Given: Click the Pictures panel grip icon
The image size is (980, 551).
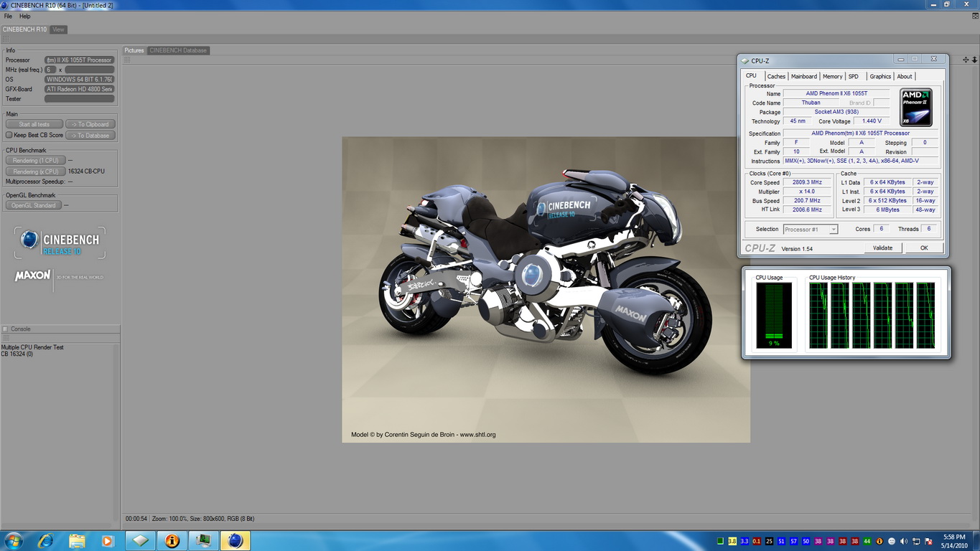Looking at the screenshot, I should [x=128, y=60].
